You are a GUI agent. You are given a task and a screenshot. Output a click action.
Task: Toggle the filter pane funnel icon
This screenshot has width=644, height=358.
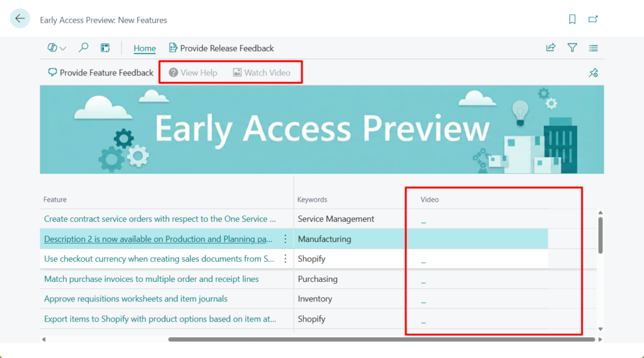(x=572, y=48)
